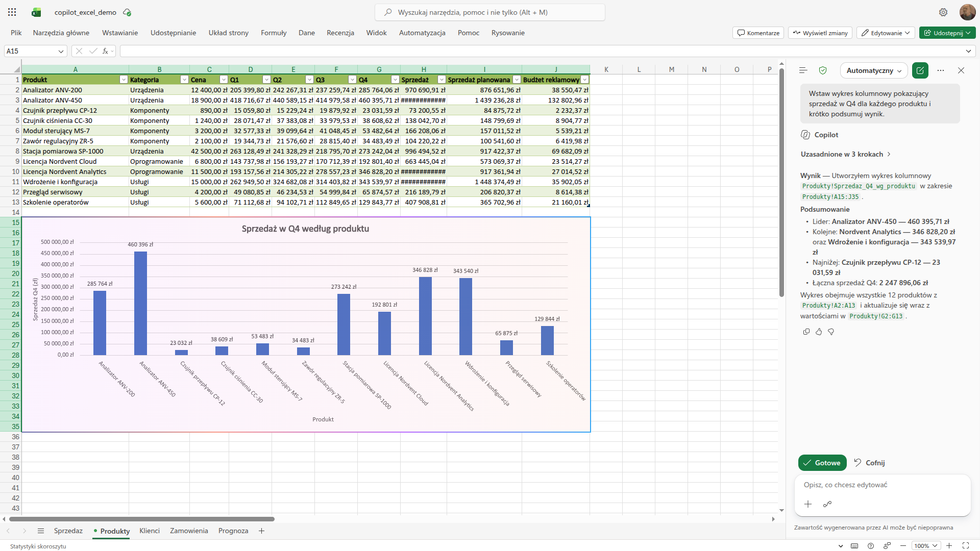Screen dimensions: 980x551
Task: Open the insert function fx button
Action: (105, 51)
